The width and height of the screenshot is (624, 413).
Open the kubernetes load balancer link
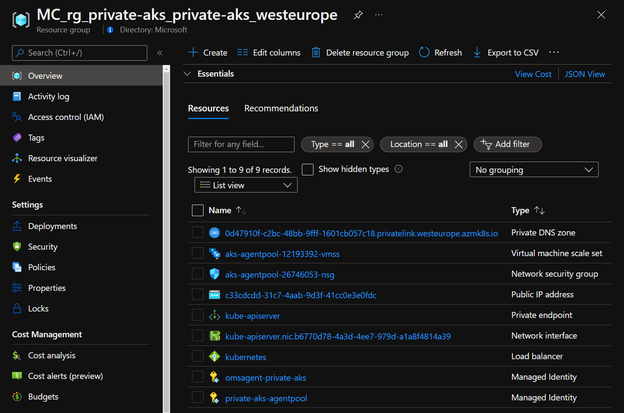[246, 357]
